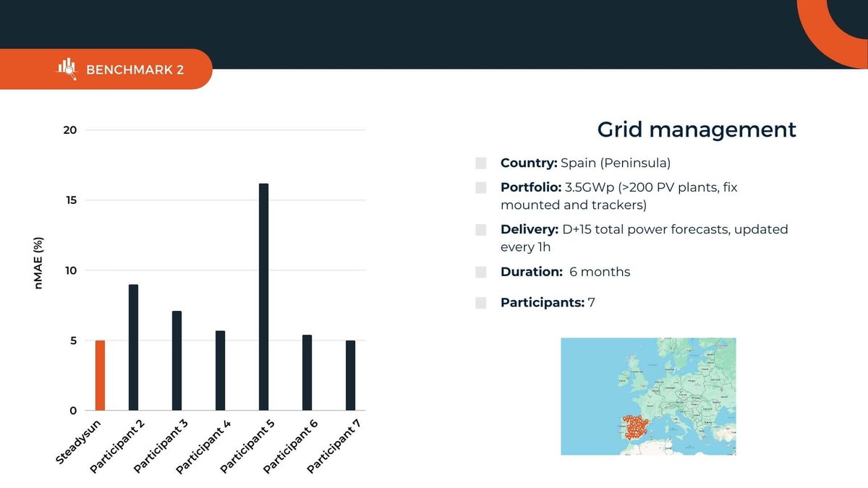Click the 0 value on the y-axis
This screenshot has width=868, height=488.
[73, 411]
